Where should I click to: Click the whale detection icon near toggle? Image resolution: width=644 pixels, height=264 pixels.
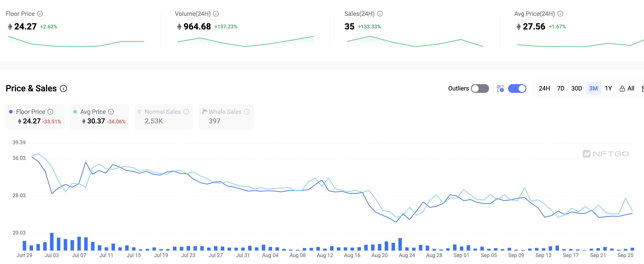click(x=500, y=89)
